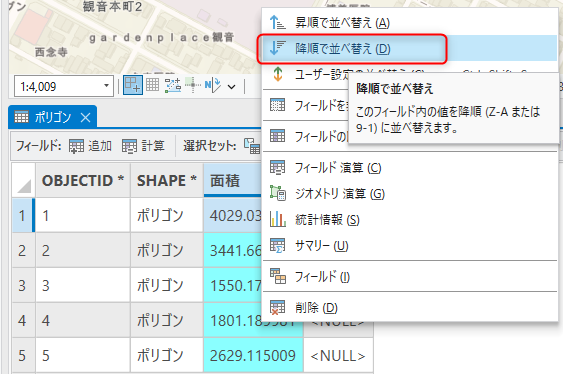This screenshot has width=563, height=374.
Task: Open フィールド演算 (C) from context menu
Action: pos(410,168)
